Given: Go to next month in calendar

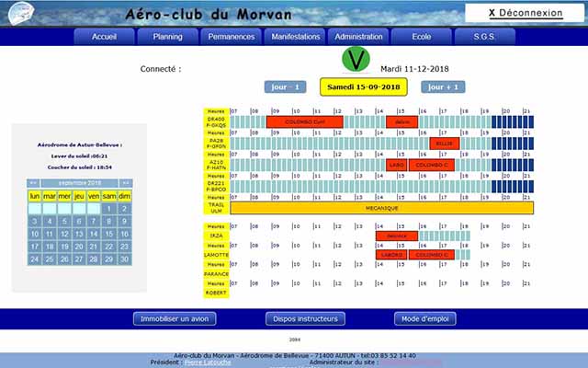Looking at the screenshot, I should [126, 183].
